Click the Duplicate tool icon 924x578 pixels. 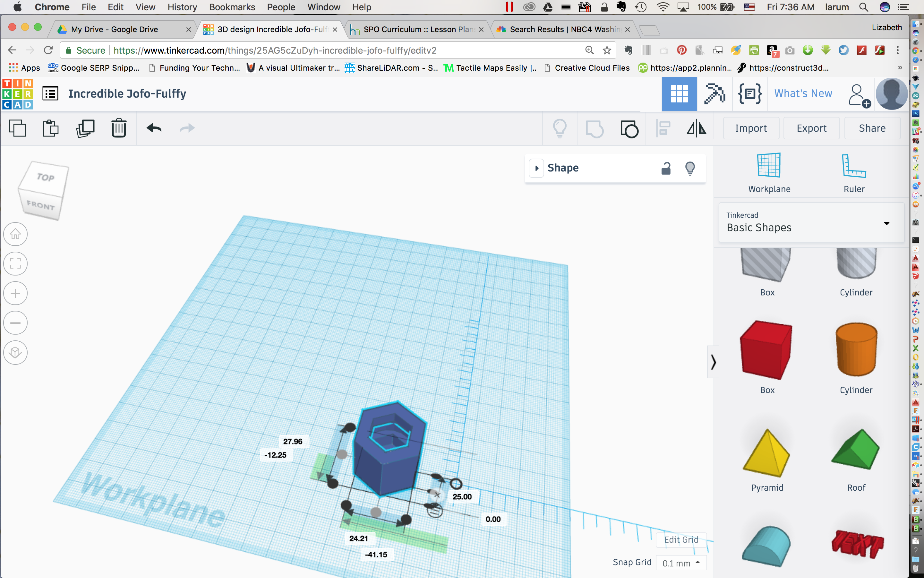pos(85,128)
